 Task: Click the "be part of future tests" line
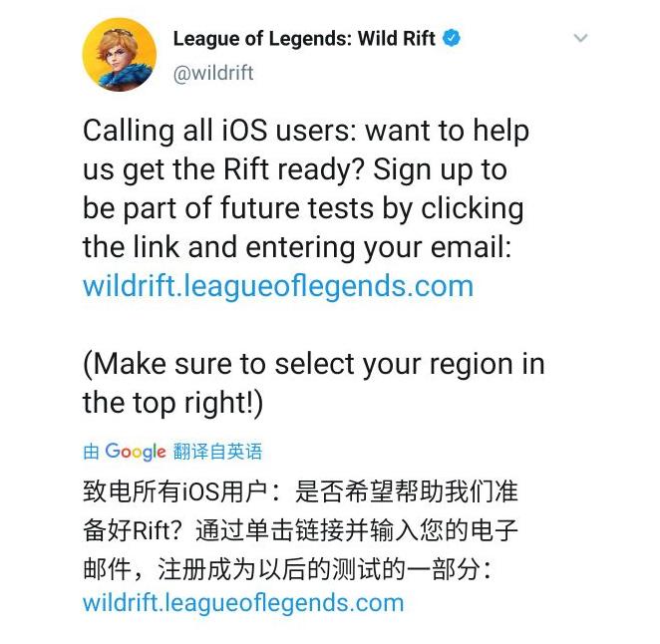(x=303, y=208)
